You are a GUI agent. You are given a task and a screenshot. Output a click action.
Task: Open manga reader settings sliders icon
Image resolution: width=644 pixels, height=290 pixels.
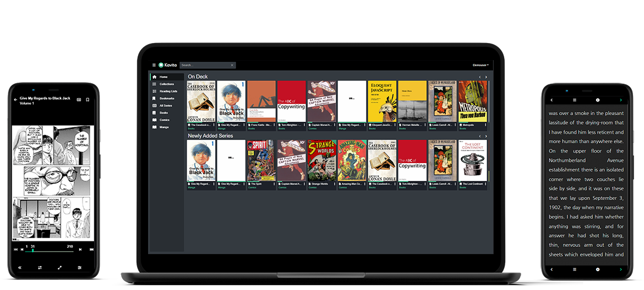click(79, 267)
